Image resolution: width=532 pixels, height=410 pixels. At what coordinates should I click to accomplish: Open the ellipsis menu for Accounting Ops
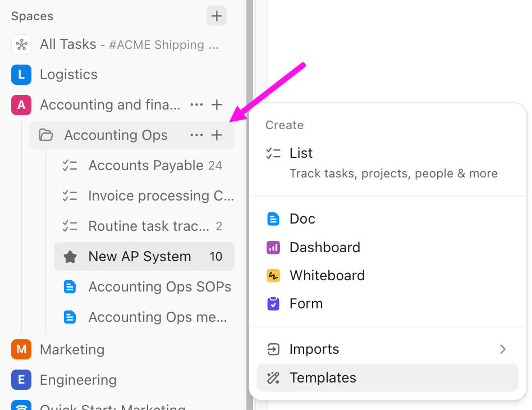tap(196, 135)
